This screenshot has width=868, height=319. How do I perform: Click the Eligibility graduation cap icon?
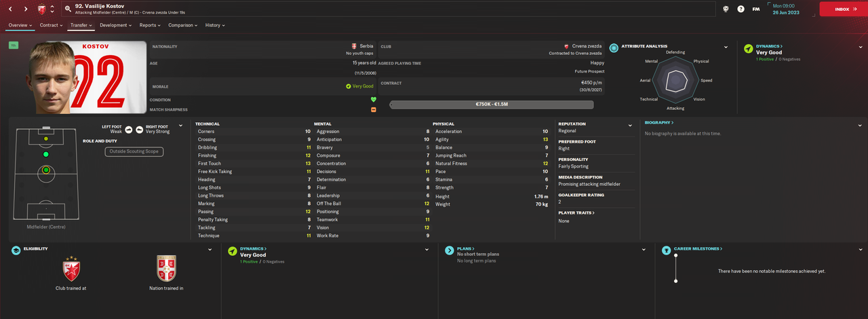coord(16,250)
